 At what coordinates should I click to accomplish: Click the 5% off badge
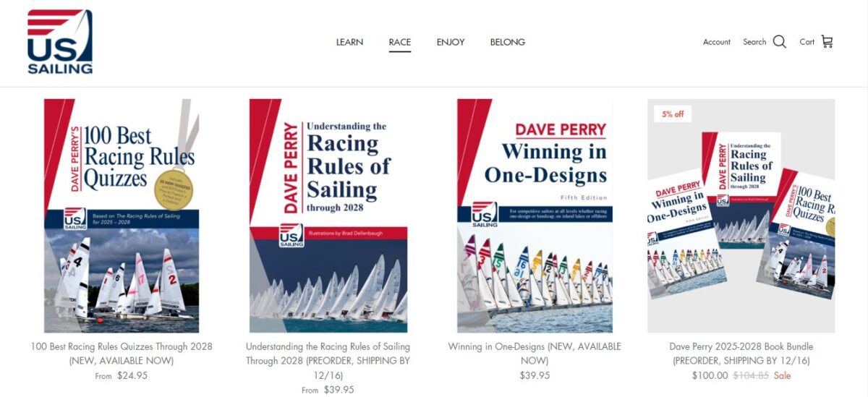673,114
